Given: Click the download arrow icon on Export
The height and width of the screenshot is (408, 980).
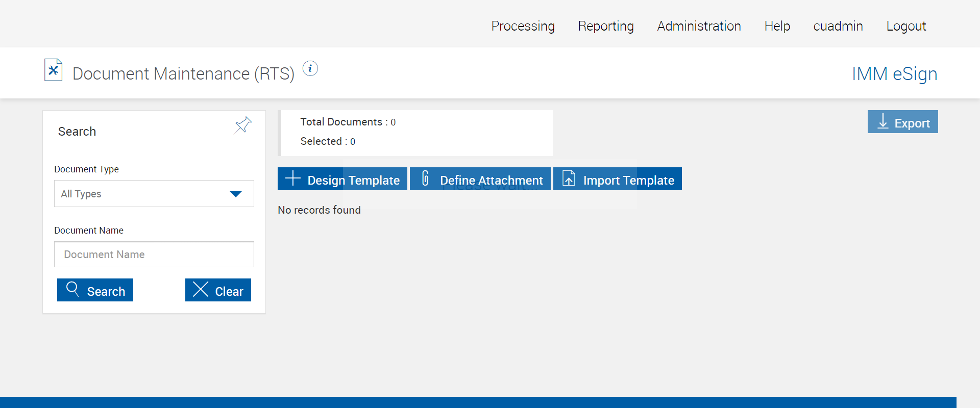Looking at the screenshot, I should coord(883,121).
